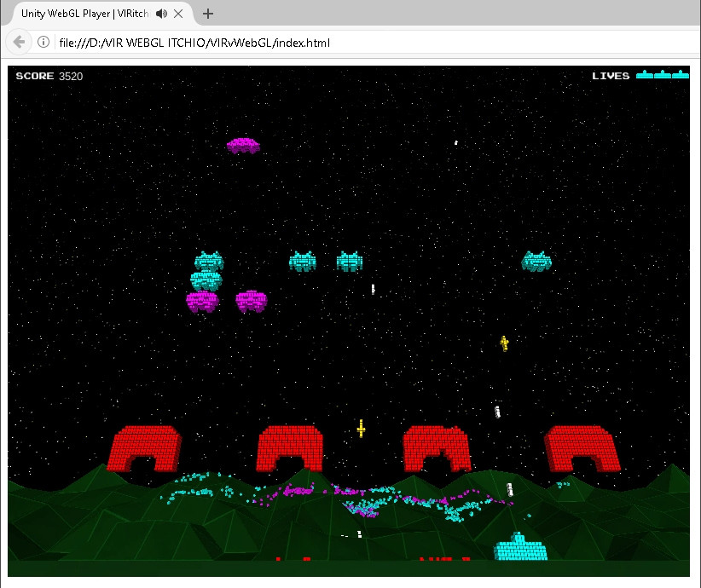
Task: Mute the tab audio speaker icon
Action: click(161, 14)
